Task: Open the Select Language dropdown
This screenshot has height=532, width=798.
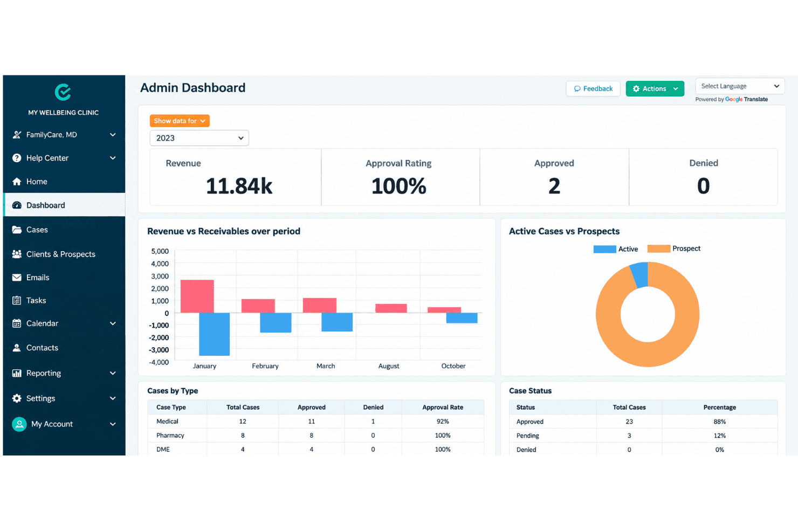Action: coord(740,86)
